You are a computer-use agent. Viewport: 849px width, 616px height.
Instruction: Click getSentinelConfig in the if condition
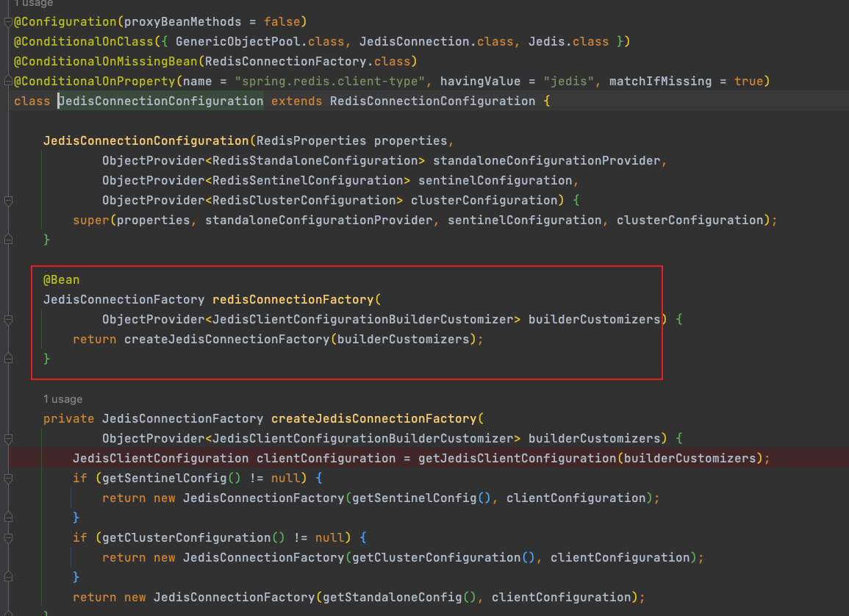pyautogui.click(x=165, y=479)
